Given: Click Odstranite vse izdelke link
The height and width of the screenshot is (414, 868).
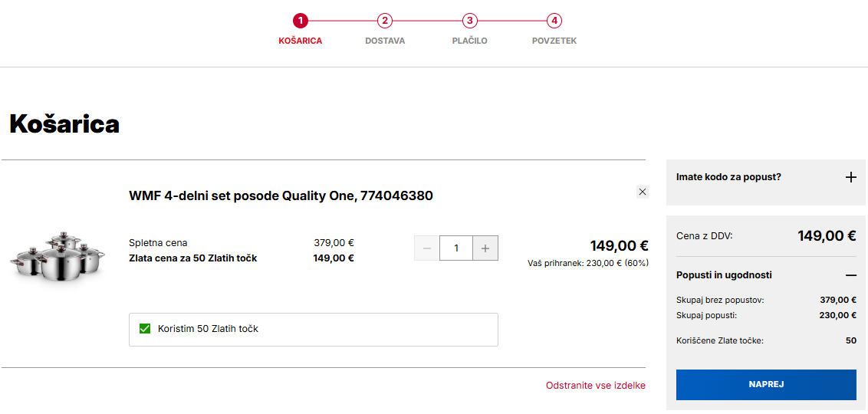Looking at the screenshot, I should tap(596, 385).
